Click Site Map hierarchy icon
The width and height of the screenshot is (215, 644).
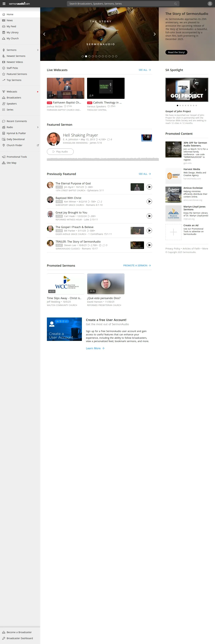(4, 163)
